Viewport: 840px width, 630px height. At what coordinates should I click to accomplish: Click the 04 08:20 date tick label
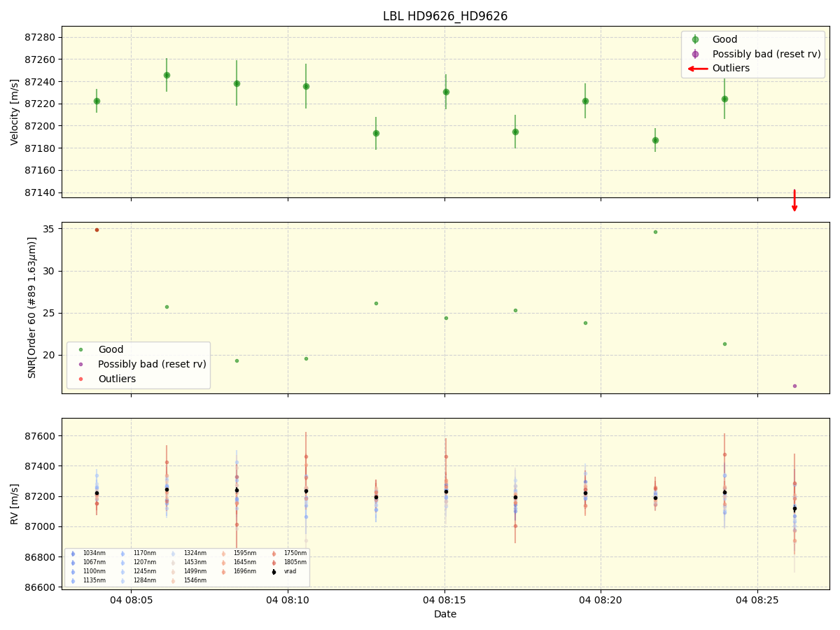coord(601,600)
